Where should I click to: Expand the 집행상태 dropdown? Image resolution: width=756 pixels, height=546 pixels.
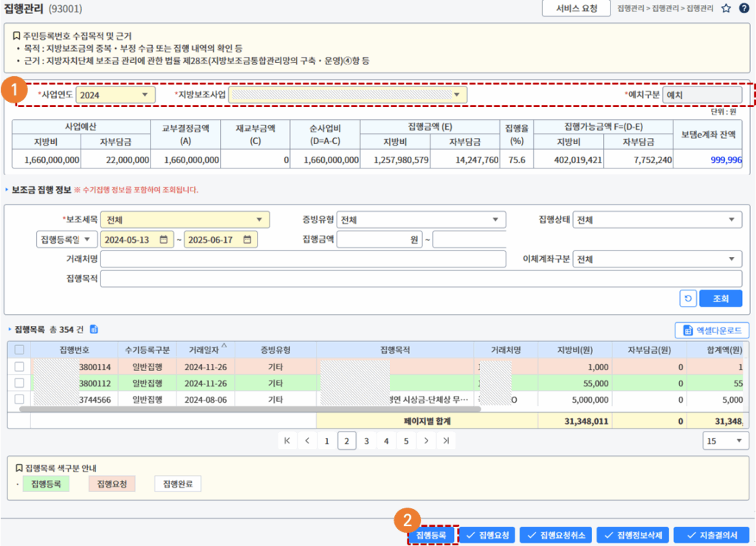(657, 220)
